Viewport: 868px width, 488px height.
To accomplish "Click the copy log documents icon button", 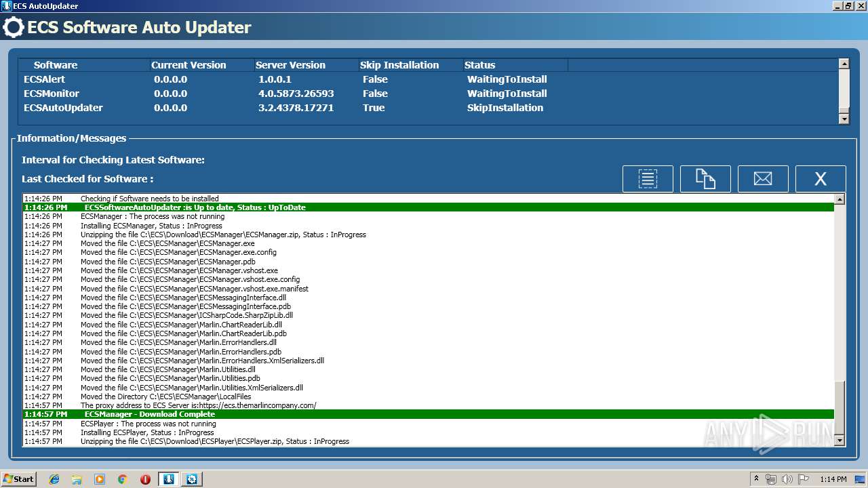I will click(x=705, y=179).
